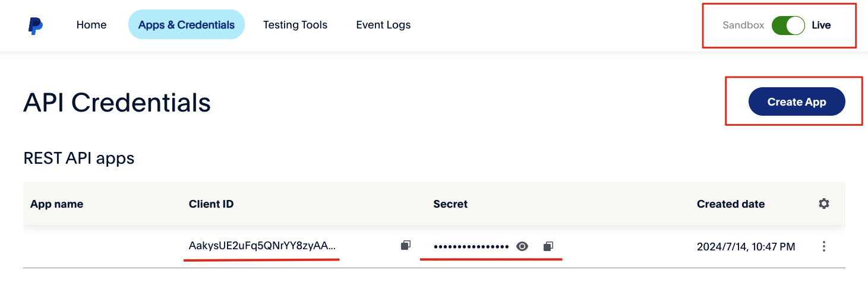Click the Client ID value AakysUE2uFq5QNrYY8zyAA...
This screenshot has height=289, width=868.
[x=262, y=246]
